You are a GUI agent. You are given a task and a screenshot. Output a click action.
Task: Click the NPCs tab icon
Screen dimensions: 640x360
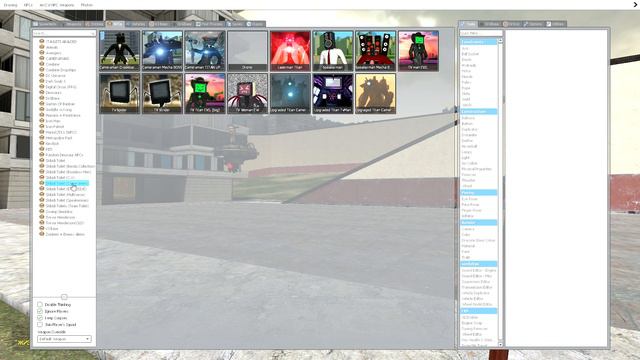point(109,24)
